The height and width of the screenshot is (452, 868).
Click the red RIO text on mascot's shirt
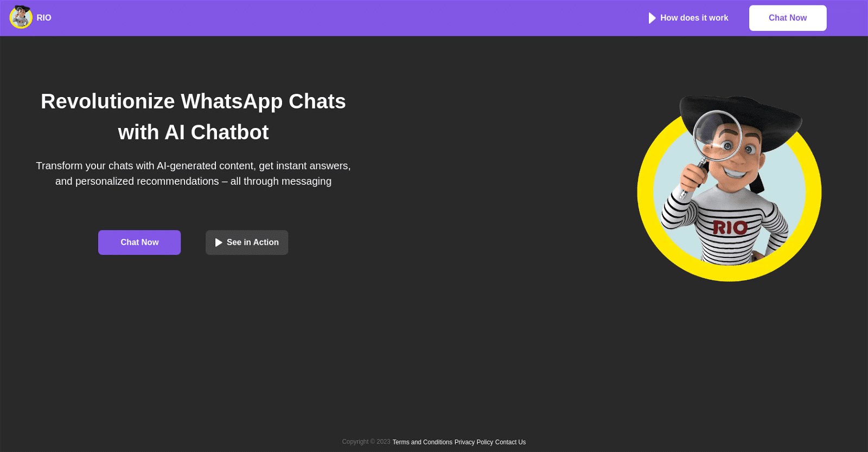coord(730,228)
